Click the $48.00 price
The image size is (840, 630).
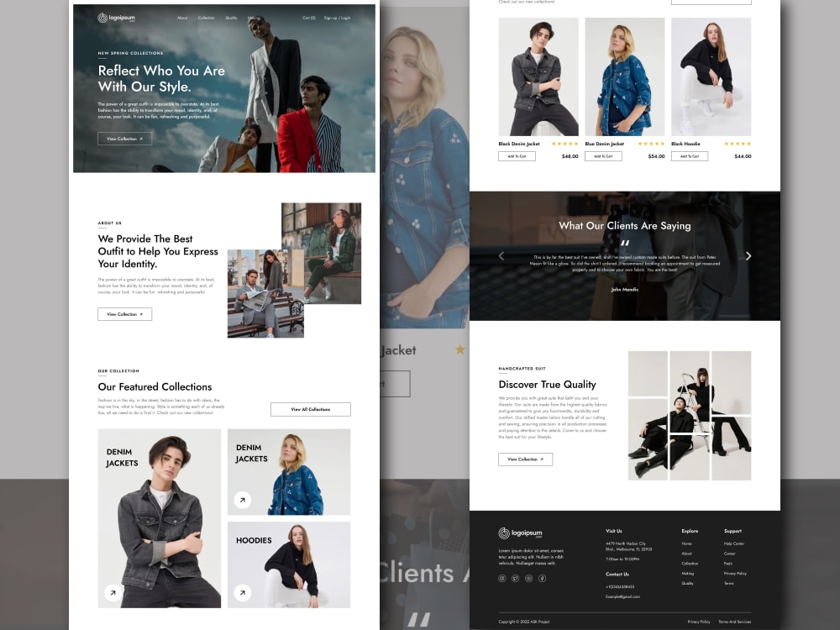point(570,156)
